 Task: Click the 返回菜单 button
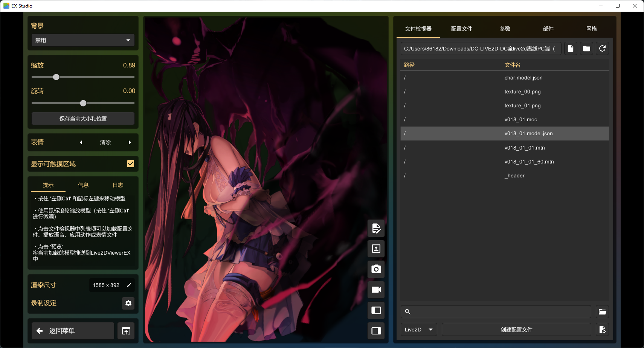(x=73, y=331)
